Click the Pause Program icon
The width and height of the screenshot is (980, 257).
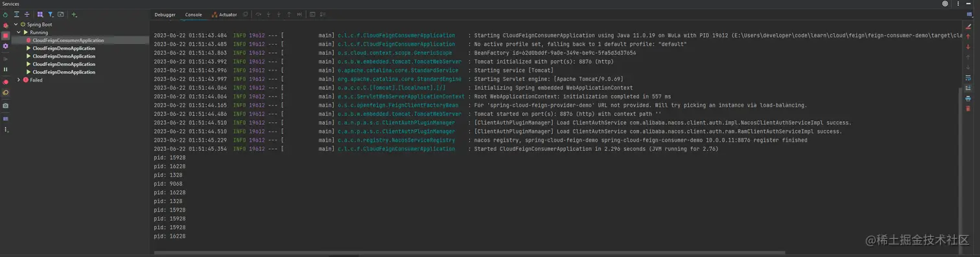pos(6,69)
